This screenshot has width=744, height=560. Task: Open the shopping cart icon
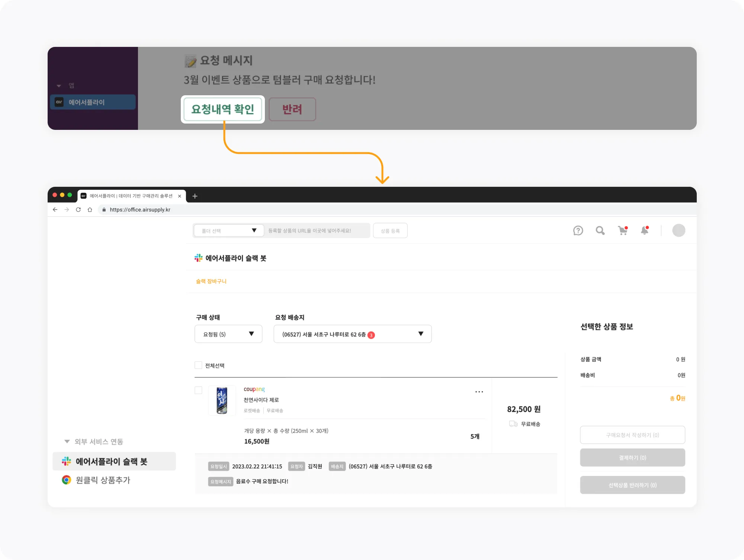(x=622, y=231)
